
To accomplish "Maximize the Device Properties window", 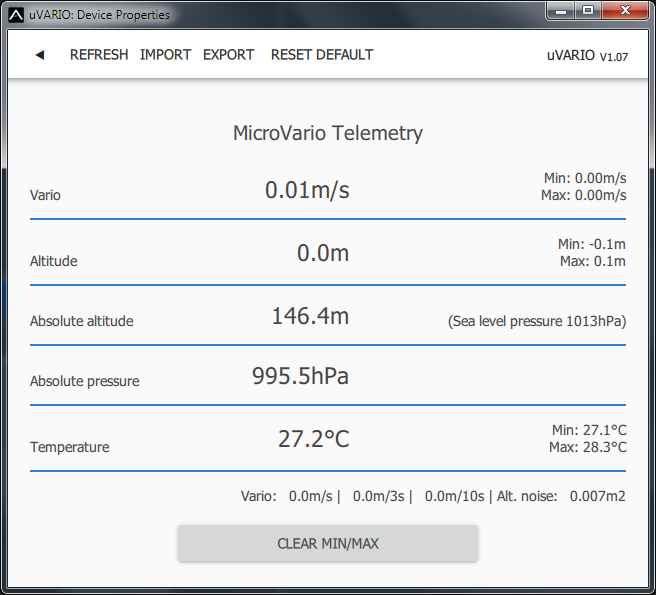I will tap(588, 12).
